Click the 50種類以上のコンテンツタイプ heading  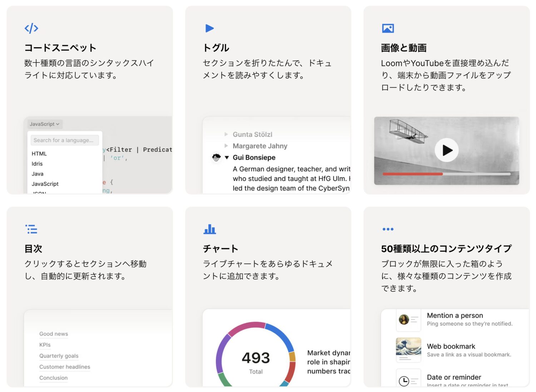tap(447, 249)
